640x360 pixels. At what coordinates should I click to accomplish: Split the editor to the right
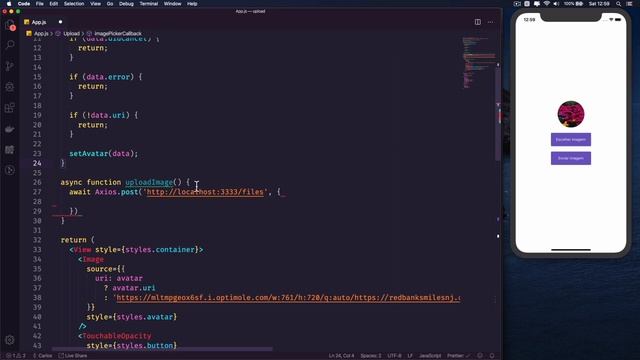pyautogui.click(x=478, y=22)
